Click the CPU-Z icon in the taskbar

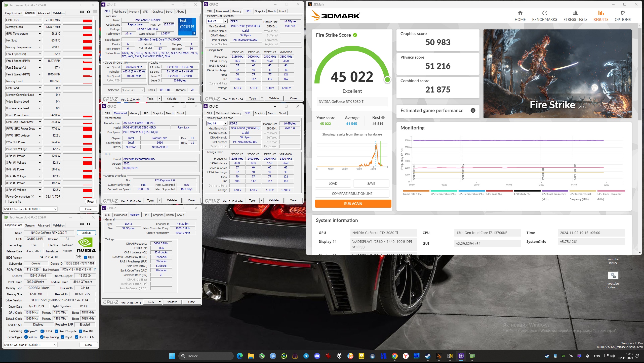pos(461,356)
